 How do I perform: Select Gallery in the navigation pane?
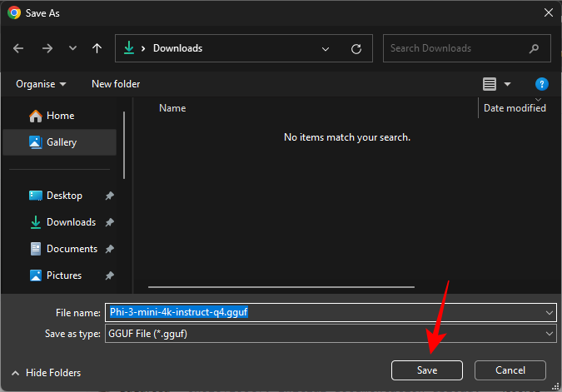click(59, 142)
